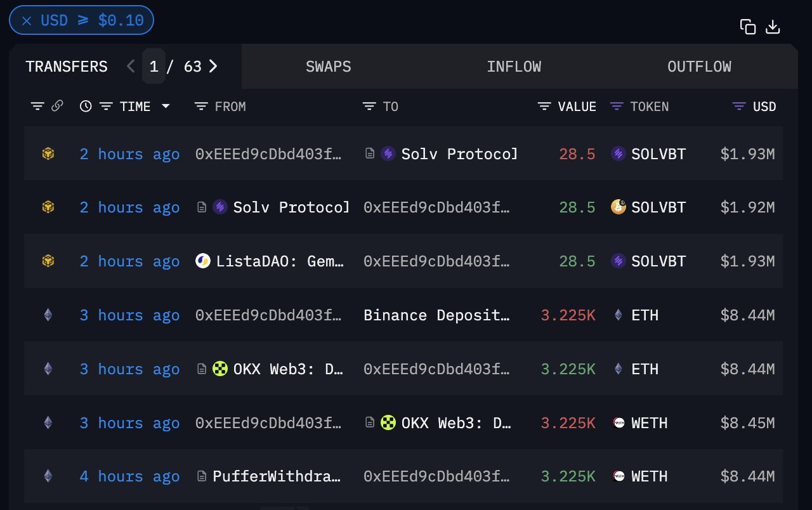Open the TOKEN column filter

[617, 107]
